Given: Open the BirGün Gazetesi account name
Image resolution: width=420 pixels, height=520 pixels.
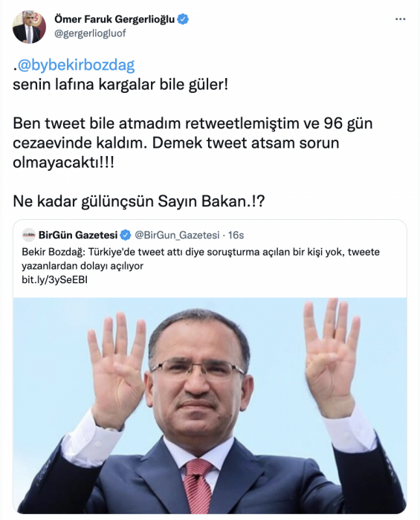Looking at the screenshot, I should [78, 235].
